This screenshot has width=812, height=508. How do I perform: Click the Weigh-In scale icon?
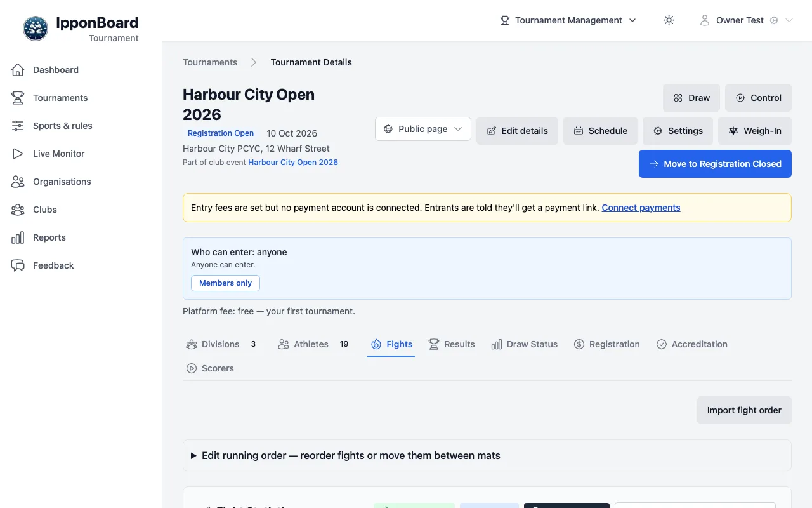coord(733,131)
